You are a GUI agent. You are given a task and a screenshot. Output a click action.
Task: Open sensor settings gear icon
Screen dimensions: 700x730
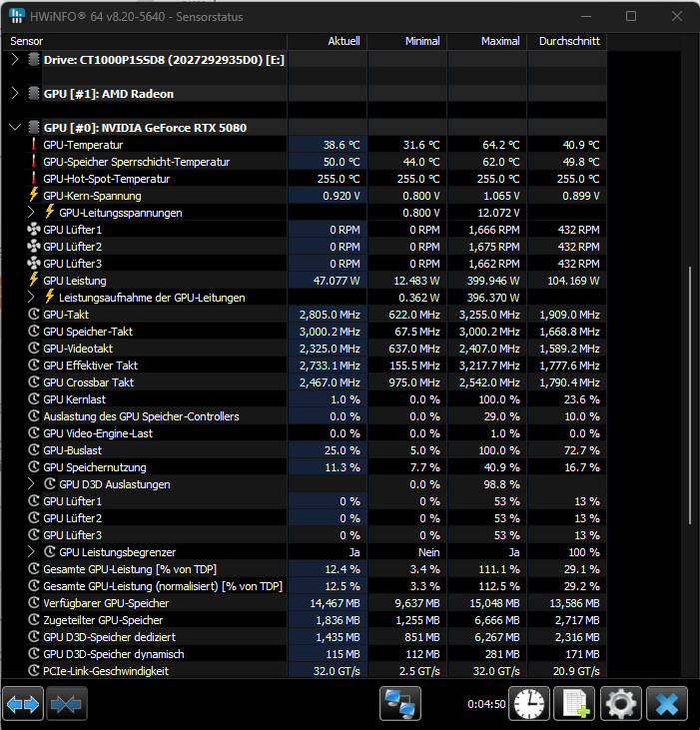(621, 704)
